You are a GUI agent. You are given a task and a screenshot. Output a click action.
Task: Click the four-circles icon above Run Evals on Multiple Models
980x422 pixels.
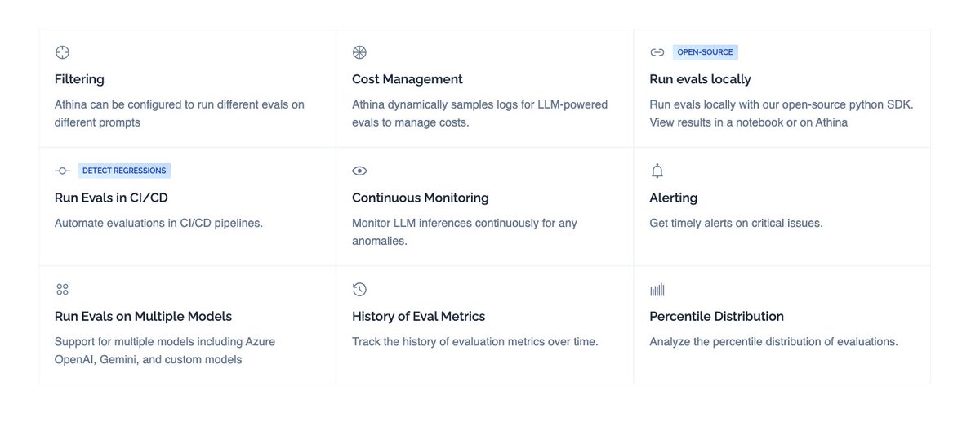62,289
